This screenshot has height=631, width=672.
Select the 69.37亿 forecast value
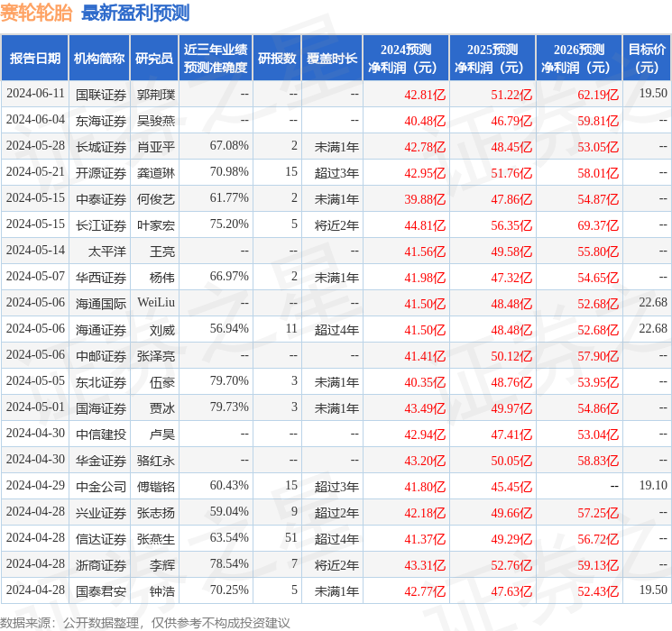point(598,225)
